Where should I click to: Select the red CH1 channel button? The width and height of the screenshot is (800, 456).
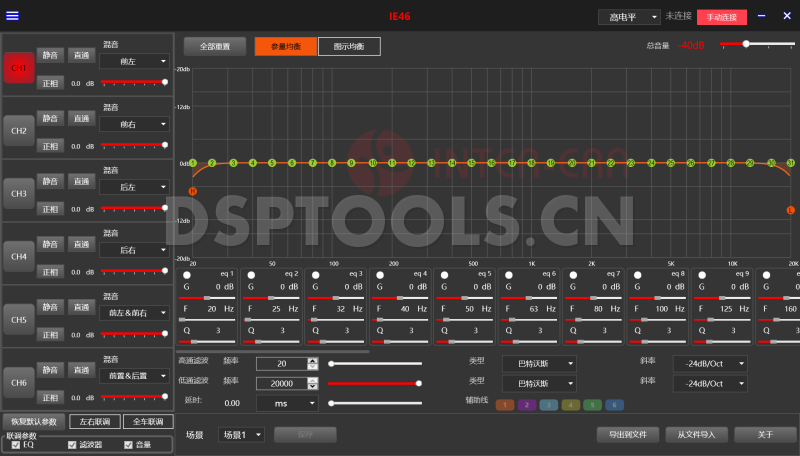(x=18, y=67)
